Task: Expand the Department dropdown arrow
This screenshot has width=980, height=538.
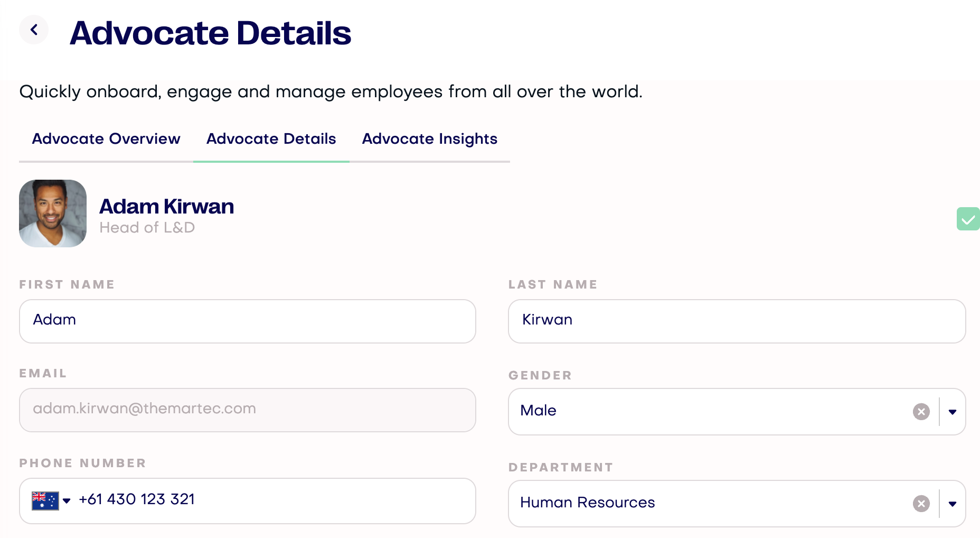Action: click(x=953, y=504)
